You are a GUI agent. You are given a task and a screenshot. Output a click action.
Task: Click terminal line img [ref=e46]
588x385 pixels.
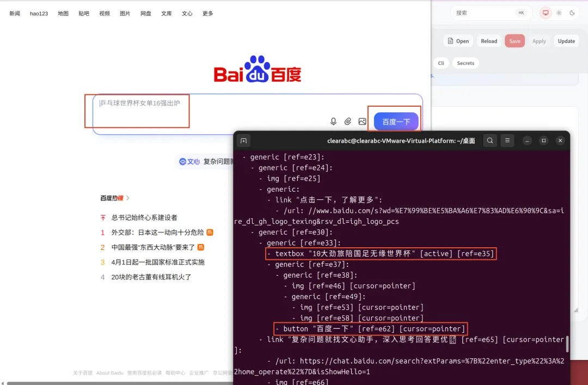[x=349, y=286]
